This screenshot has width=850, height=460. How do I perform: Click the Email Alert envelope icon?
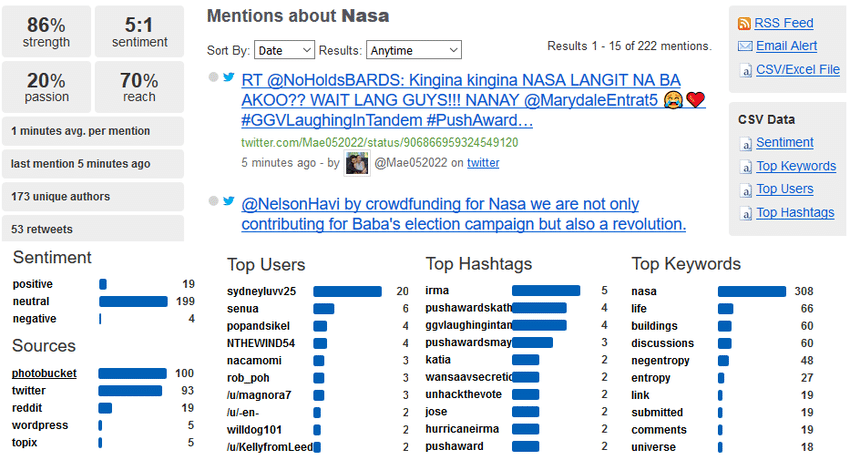pyautogui.click(x=745, y=46)
